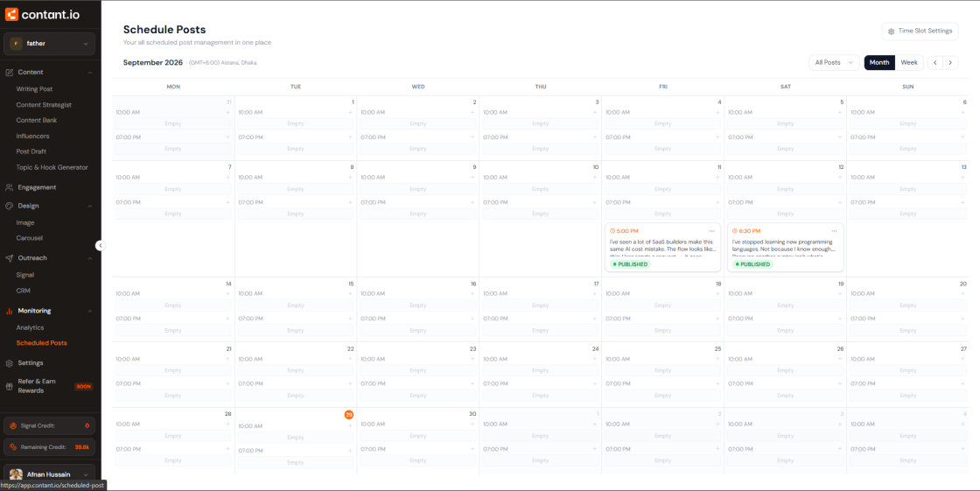Select Scheduled Posts in sidebar
Viewport: 980px width, 491px height.
(41, 343)
